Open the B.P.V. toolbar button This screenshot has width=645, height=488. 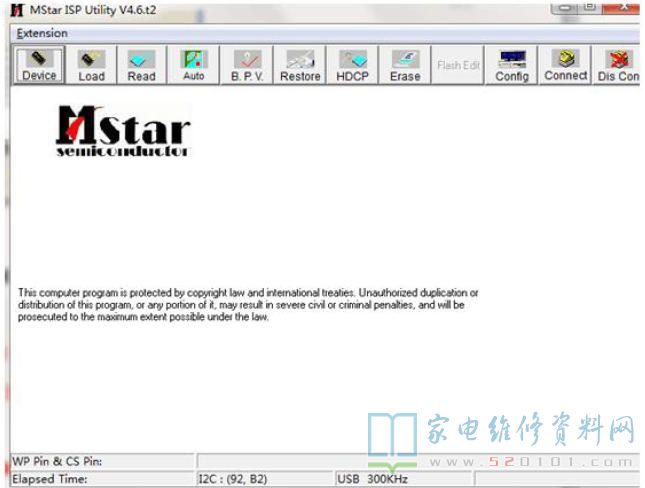point(247,65)
